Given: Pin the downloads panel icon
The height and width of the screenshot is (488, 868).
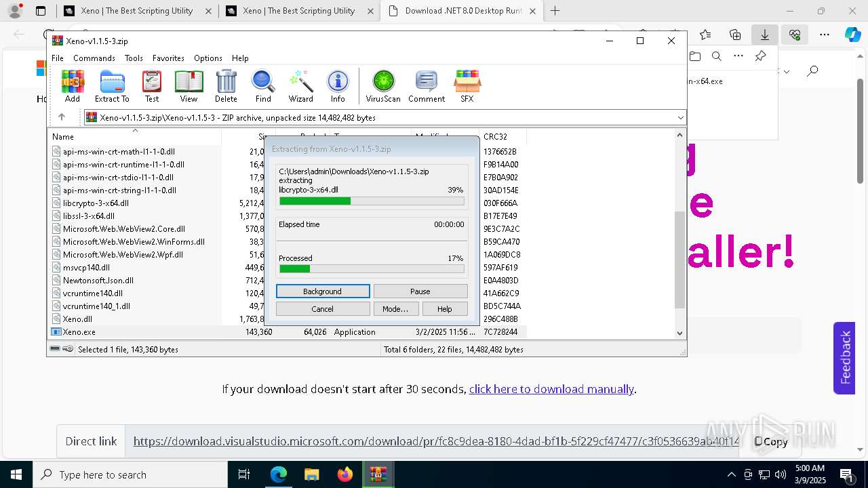Looking at the screenshot, I should 760,56.
